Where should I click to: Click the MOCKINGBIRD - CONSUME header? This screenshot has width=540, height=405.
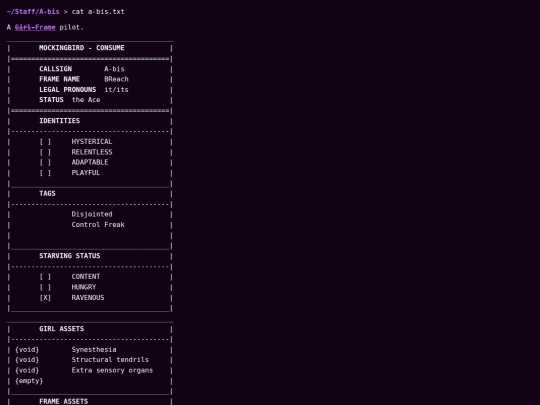click(x=82, y=48)
